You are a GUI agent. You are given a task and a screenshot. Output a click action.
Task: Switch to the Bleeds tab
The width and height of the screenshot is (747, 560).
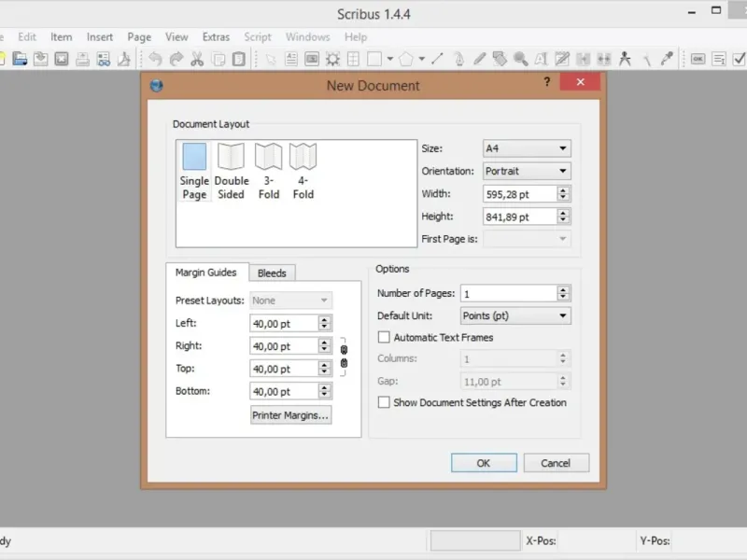(x=272, y=273)
